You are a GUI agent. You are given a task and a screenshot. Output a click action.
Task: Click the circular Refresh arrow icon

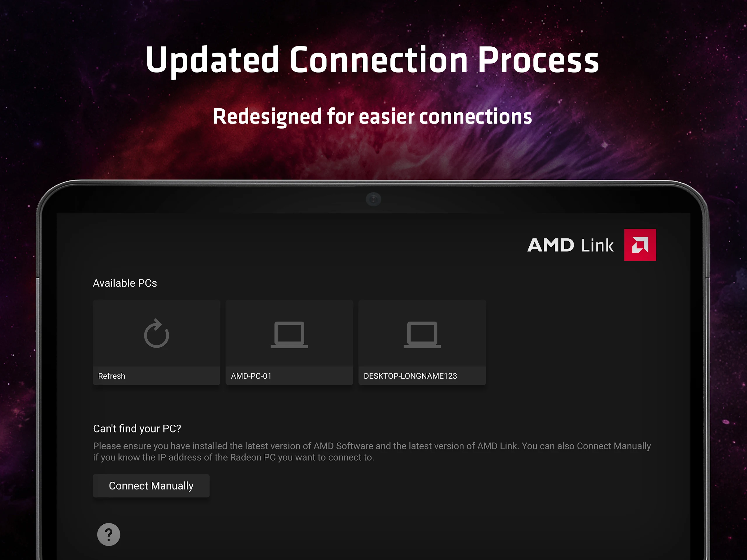click(x=156, y=334)
